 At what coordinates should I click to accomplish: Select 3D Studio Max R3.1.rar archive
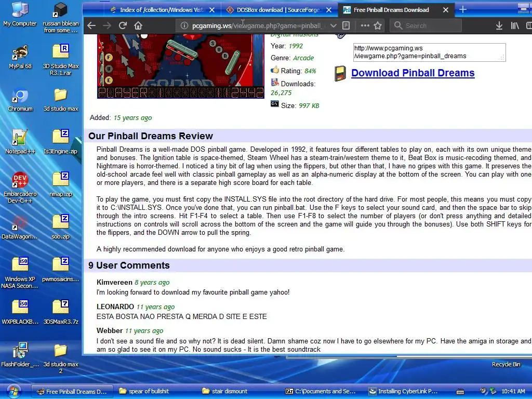(x=61, y=60)
